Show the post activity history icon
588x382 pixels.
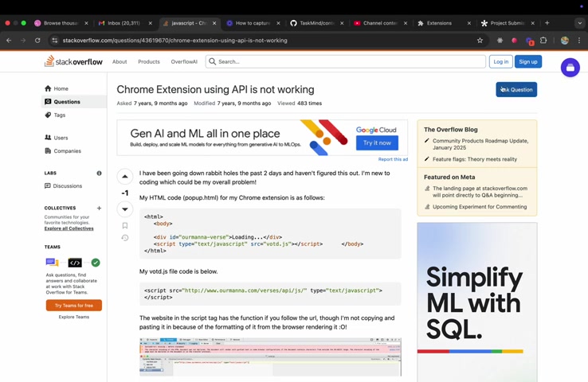point(125,238)
